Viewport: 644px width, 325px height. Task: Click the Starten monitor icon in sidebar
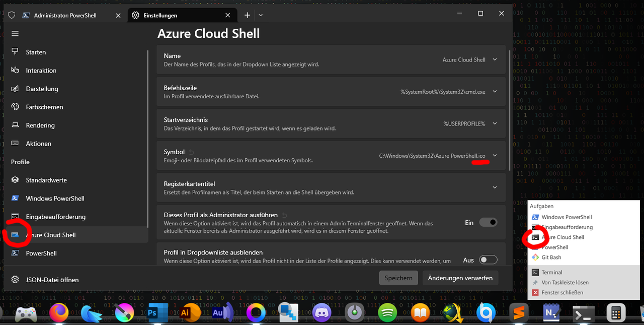coord(15,52)
